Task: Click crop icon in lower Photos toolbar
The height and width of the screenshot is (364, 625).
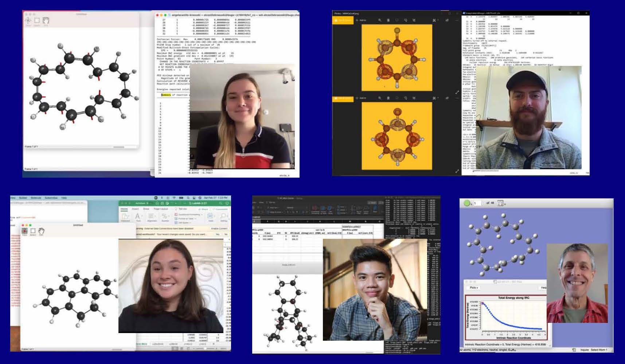Action: tap(414, 98)
